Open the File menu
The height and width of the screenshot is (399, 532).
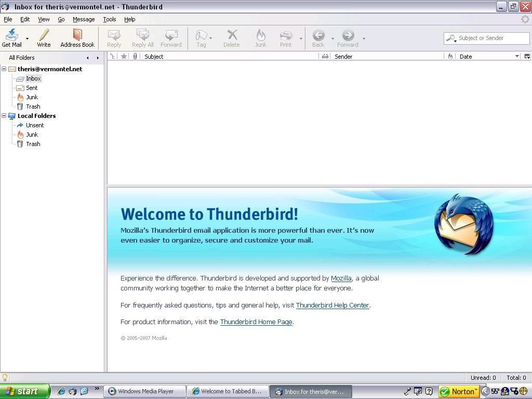click(8, 19)
